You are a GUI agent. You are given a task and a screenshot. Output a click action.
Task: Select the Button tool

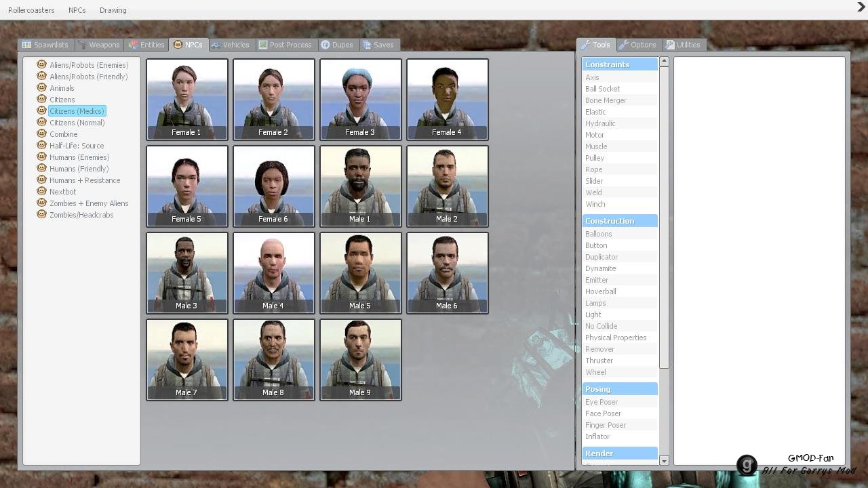point(620,245)
